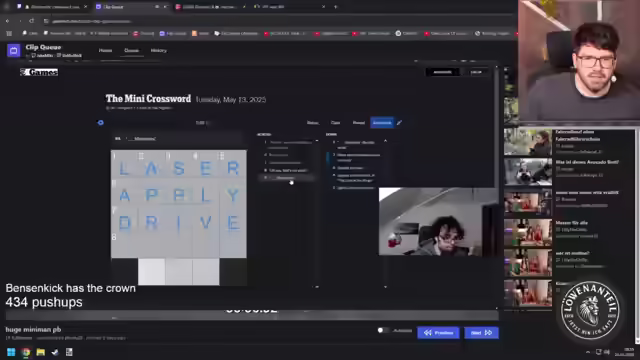Go to the Previous clip

pos(438,333)
